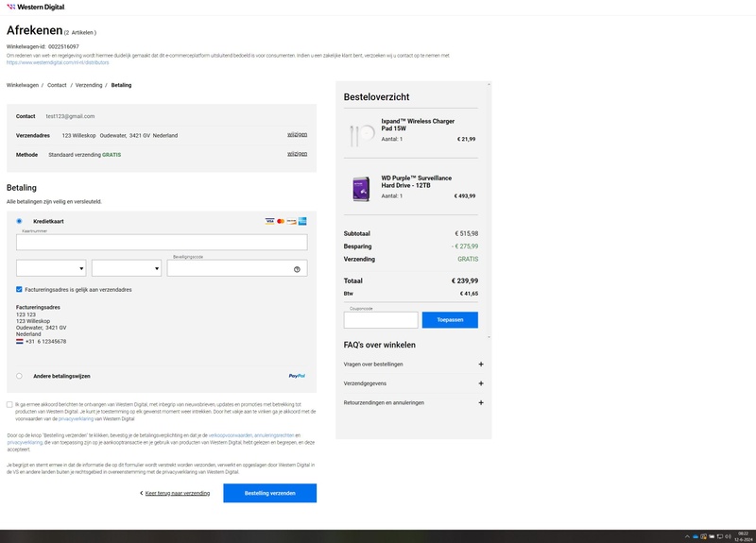The width and height of the screenshot is (756, 543).
Task: Click the GRATIS shipping value in summary
Action: click(468, 259)
